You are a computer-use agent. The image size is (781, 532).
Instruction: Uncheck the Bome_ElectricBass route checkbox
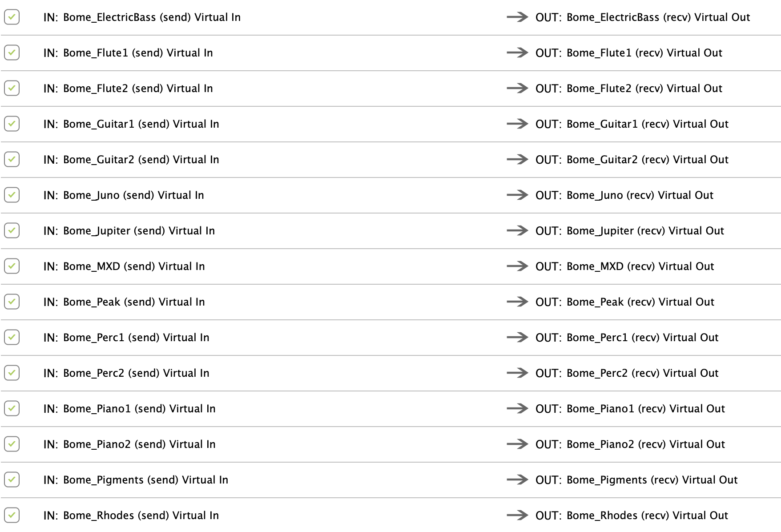[12, 17]
